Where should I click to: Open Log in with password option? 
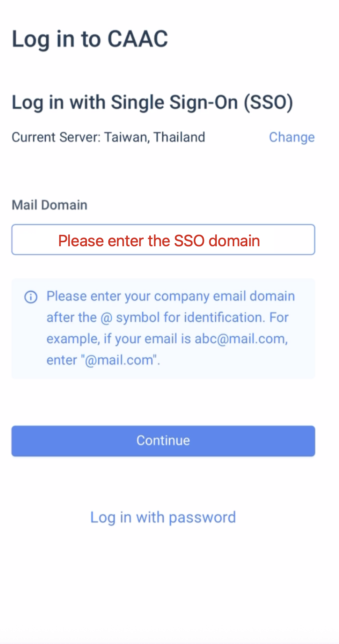coord(163,517)
